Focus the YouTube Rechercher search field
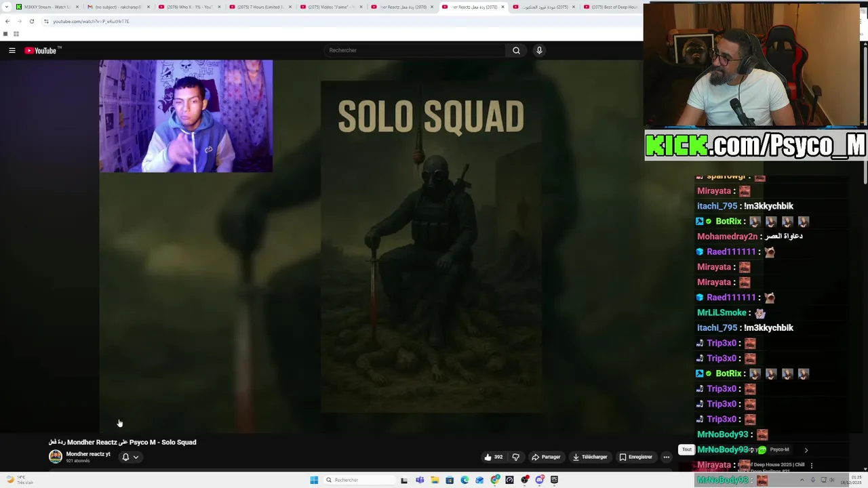Image resolution: width=868 pixels, height=488 pixels. point(414,50)
